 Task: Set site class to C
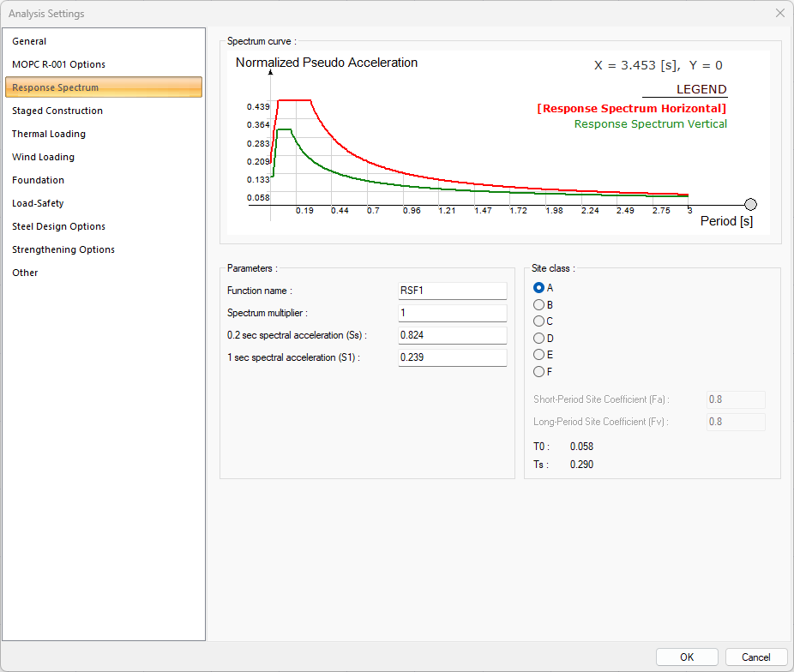coord(539,321)
